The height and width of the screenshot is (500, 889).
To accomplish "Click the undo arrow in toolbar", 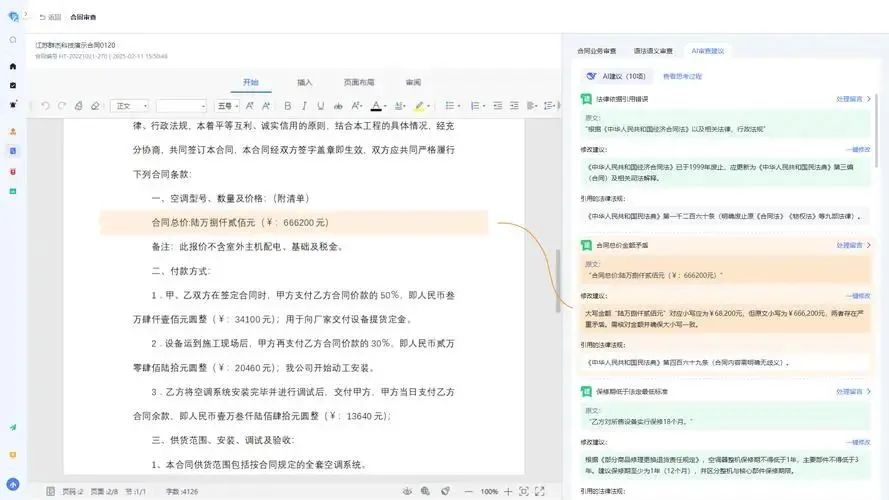I will pyautogui.click(x=45, y=105).
